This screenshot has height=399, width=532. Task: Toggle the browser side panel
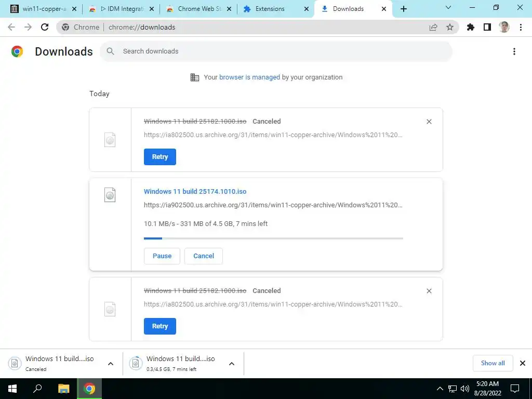[x=487, y=27]
